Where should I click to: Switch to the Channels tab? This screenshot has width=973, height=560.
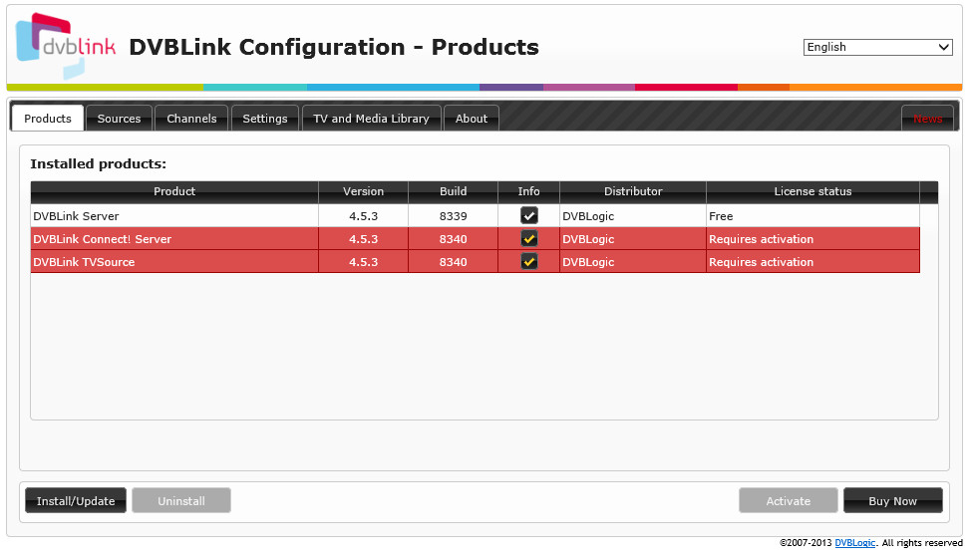click(x=191, y=119)
